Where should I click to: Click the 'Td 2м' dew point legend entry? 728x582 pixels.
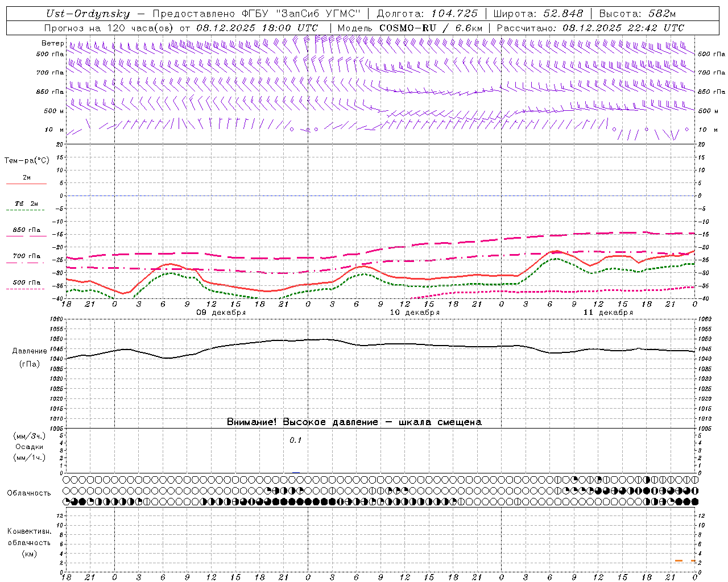pos(26,203)
